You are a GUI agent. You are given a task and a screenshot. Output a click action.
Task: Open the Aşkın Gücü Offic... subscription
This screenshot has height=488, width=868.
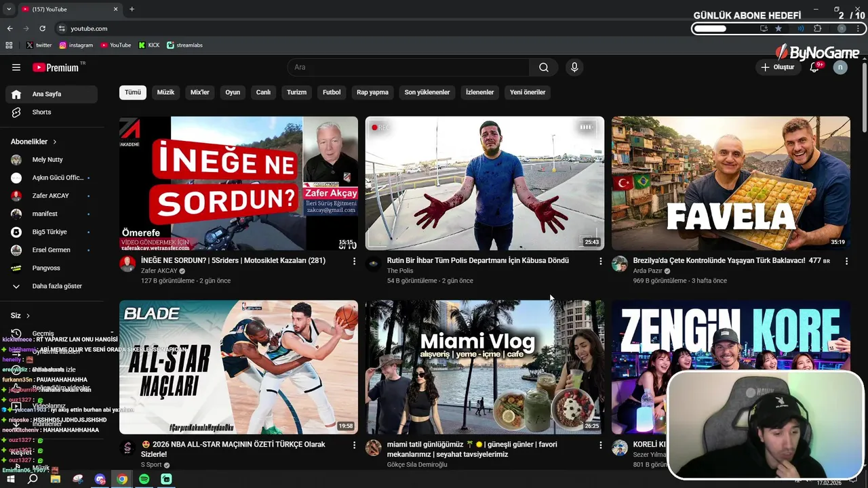click(x=52, y=178)
